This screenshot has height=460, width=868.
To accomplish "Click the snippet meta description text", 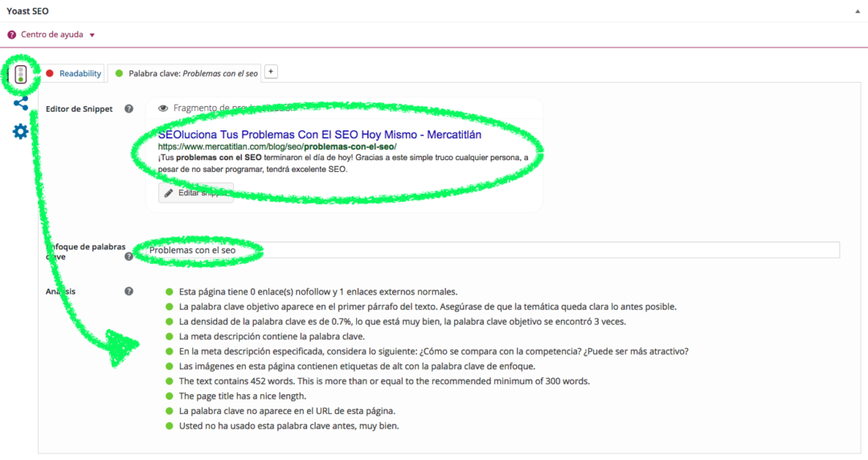I will point(343,163).
